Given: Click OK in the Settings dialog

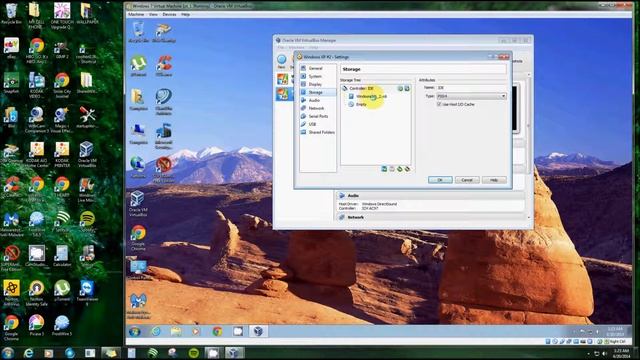Looking at the screenshot, I should (x=440, y=180).
